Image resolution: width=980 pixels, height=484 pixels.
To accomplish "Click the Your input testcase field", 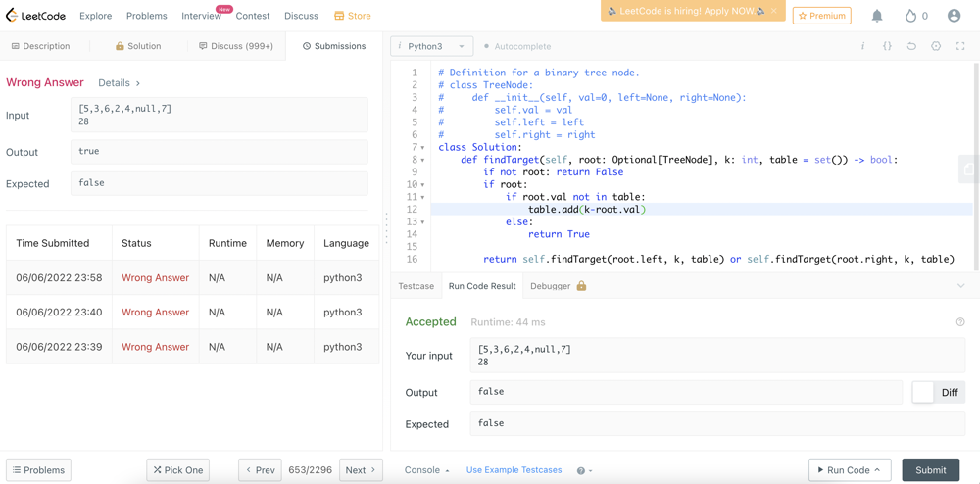I will coord(716,355).
